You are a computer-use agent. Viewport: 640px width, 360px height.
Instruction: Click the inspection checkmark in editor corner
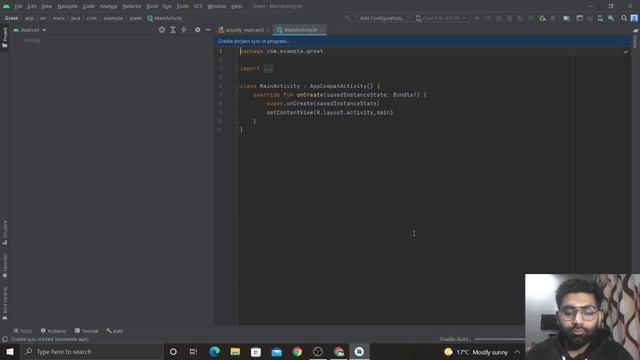[626, 51]
